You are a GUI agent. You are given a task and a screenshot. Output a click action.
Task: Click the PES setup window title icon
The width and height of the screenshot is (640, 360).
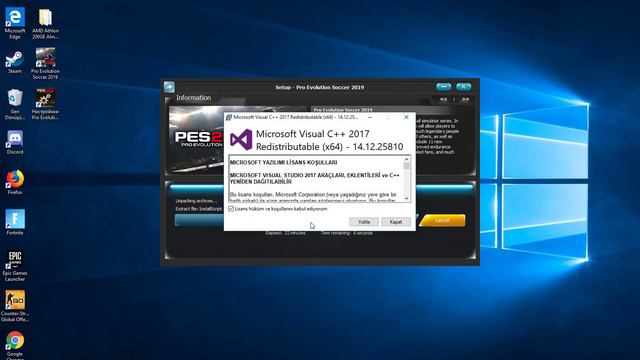coord(169,87)
